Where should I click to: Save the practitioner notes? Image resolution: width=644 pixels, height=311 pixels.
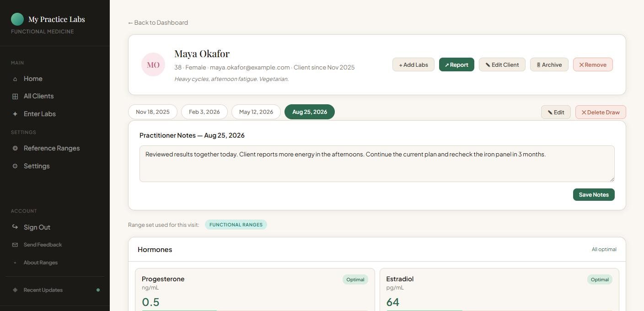click(594, 194)
